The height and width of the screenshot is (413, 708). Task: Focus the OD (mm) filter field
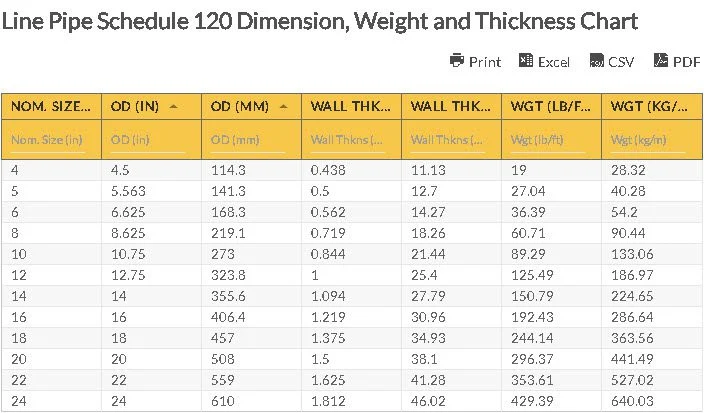250,140
